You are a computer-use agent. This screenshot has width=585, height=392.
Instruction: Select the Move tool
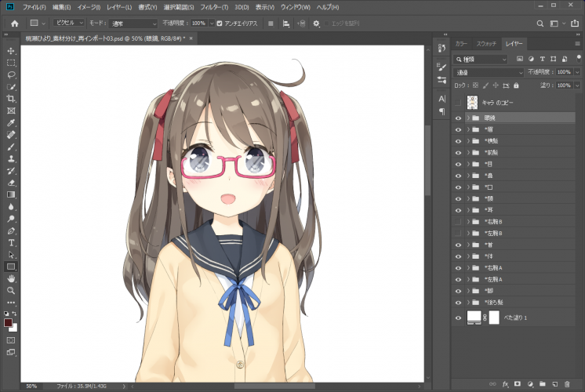[x=11, y=50]
